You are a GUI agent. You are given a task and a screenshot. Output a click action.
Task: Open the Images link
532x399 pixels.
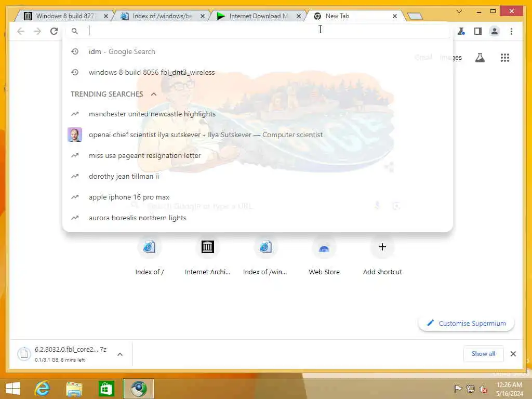coord(450,58)
